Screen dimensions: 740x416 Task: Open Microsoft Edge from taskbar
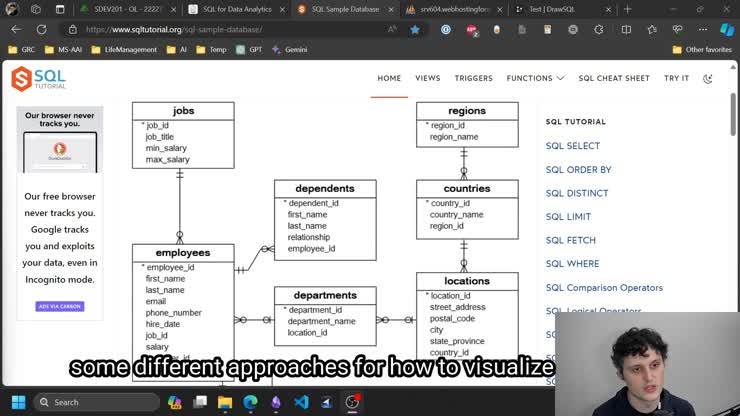coord(250,402)
